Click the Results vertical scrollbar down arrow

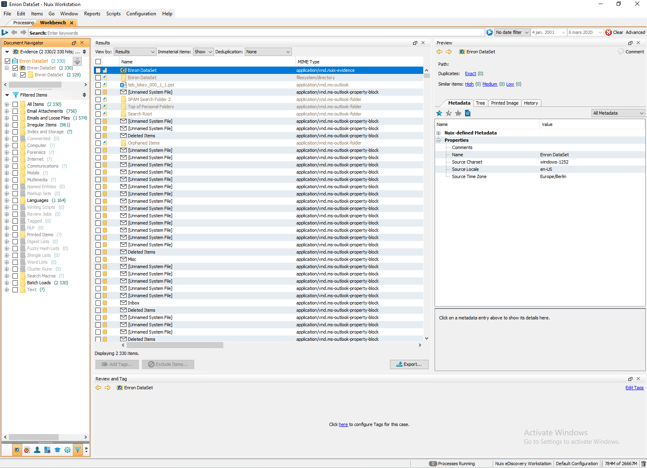click(x=426, y=338)
